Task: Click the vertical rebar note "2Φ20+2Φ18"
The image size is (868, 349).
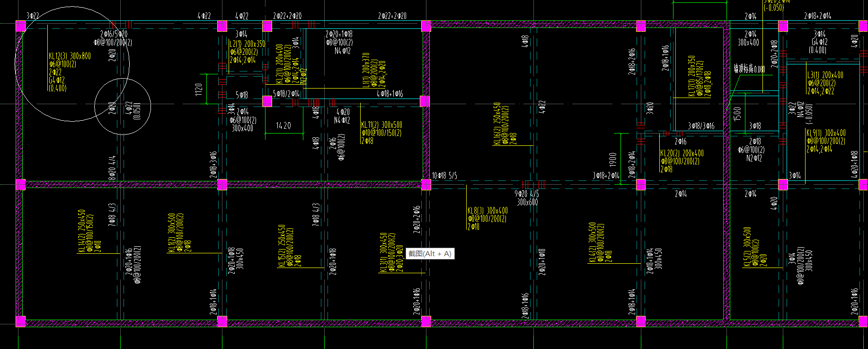Action: click(774, 54)
